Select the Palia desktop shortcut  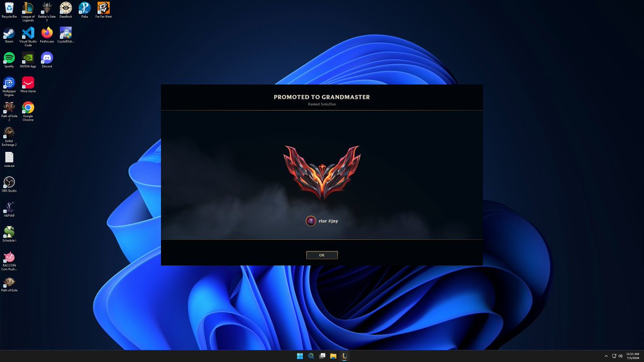(84, 10)
